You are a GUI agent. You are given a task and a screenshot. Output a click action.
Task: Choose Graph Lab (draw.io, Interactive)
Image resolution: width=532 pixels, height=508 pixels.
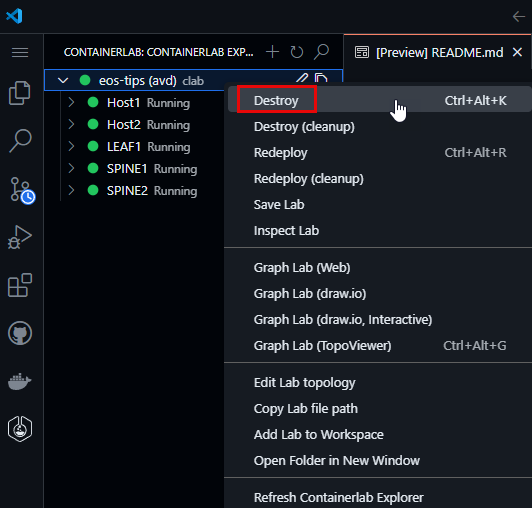click(x=379, y=320)
